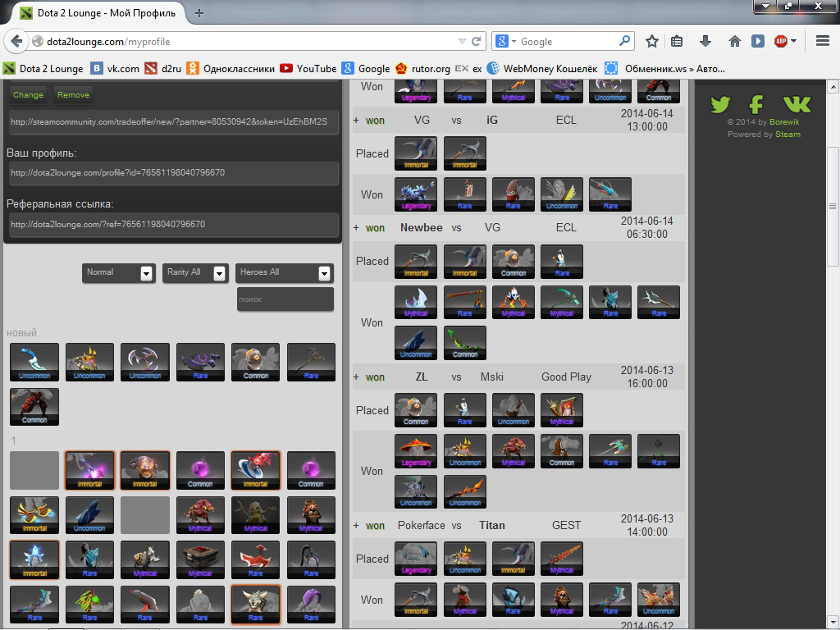This screenshot has height=630, width=840.
Task: Click the Adblock Plus ABP icon
Action: click(781, 41)
